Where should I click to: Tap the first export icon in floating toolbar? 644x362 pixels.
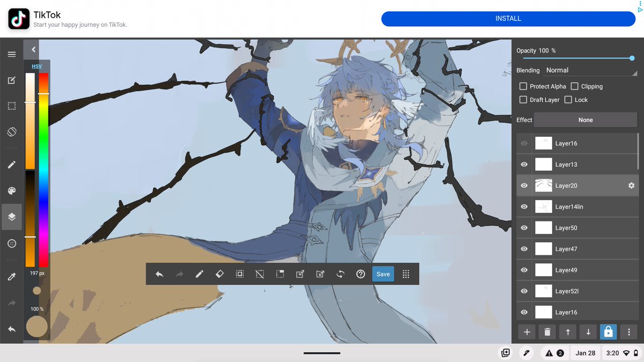tap(300, 274)
